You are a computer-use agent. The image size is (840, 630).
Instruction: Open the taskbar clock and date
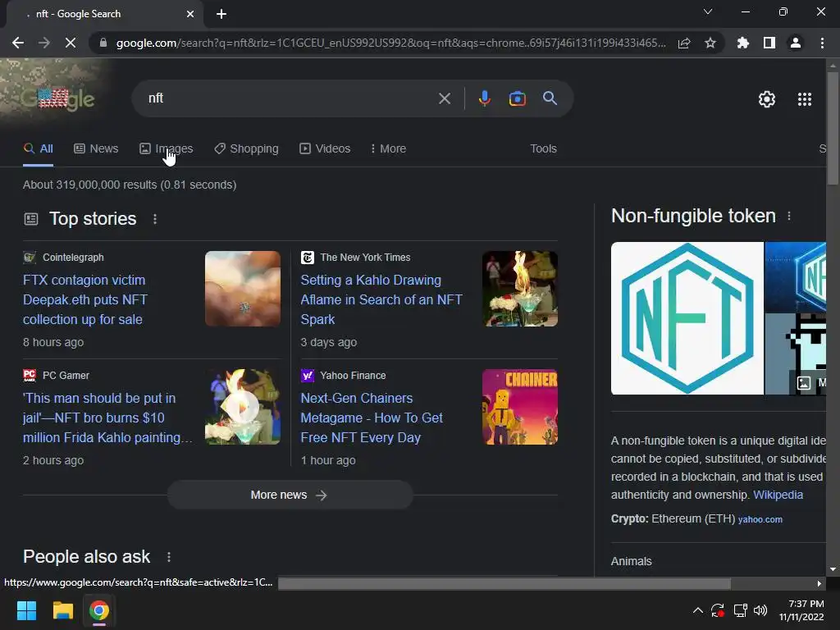coord(801,610)
